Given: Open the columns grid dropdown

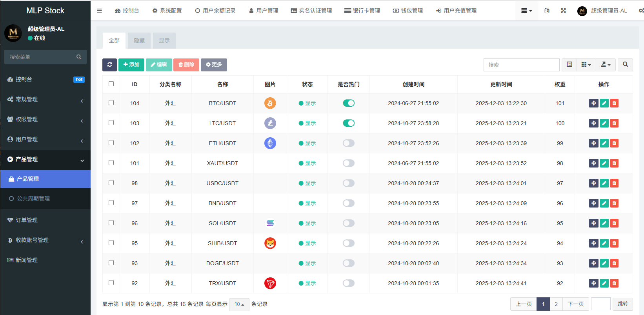Looking at the screenshot, I should point(586,65).
